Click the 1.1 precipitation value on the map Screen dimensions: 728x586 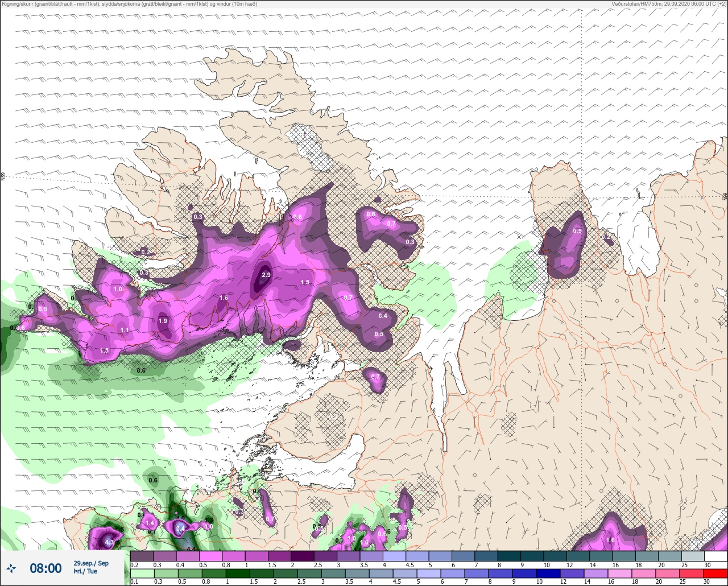pyautogui.click(x=125, y=331)
